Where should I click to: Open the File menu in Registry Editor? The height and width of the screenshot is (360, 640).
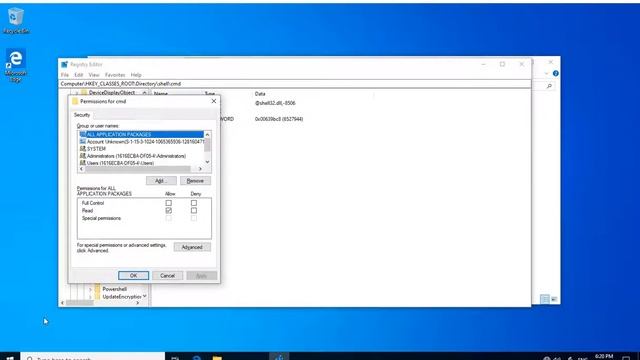[65, 75]
